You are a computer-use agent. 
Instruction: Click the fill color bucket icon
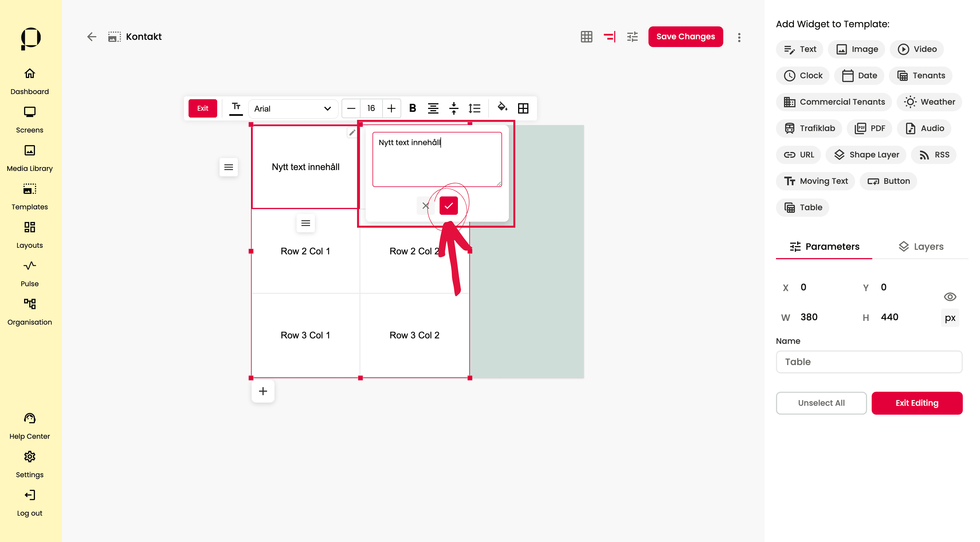(502, 108)
